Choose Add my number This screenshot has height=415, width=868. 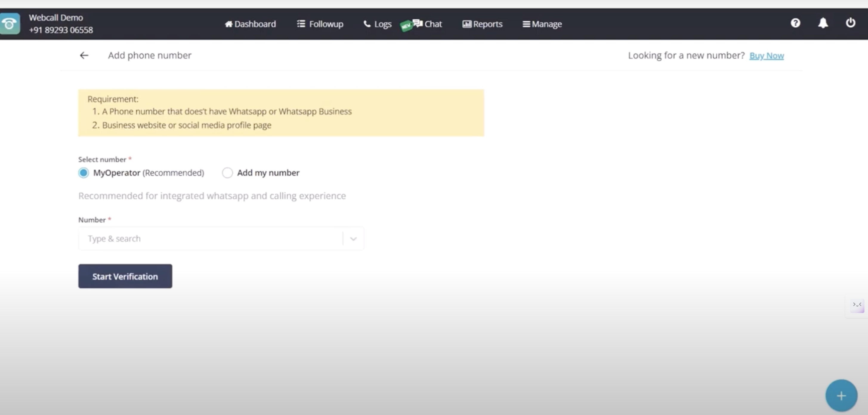click(x=228, y=172)
